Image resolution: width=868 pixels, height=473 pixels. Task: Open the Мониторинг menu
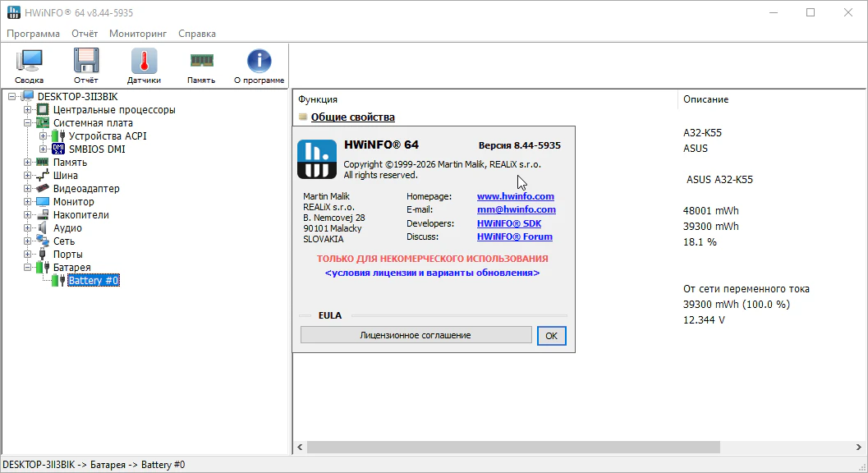138,34
